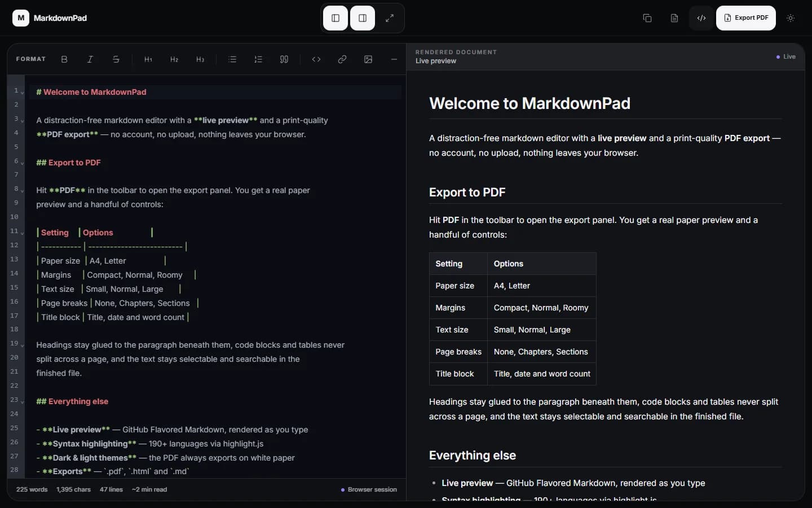
Task: Click the '# Welcome to MarkdownPad' source line
Action: coord(215,92)
